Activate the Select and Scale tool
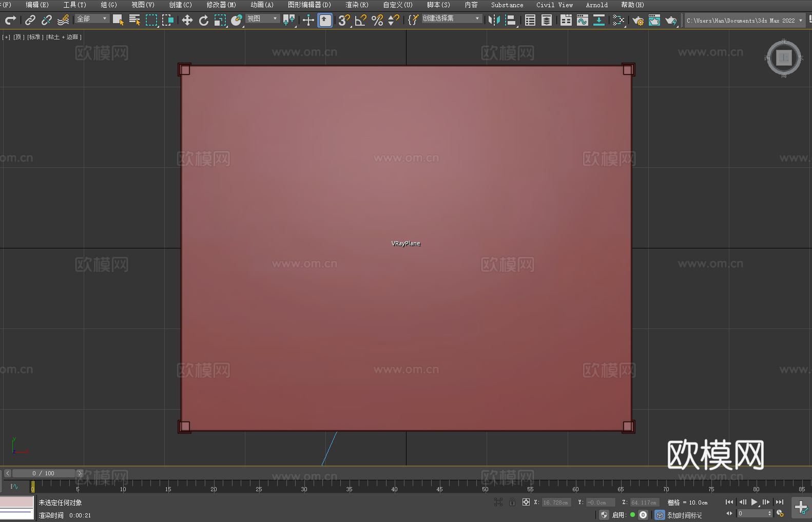812x522 pixels. [220, 20]
